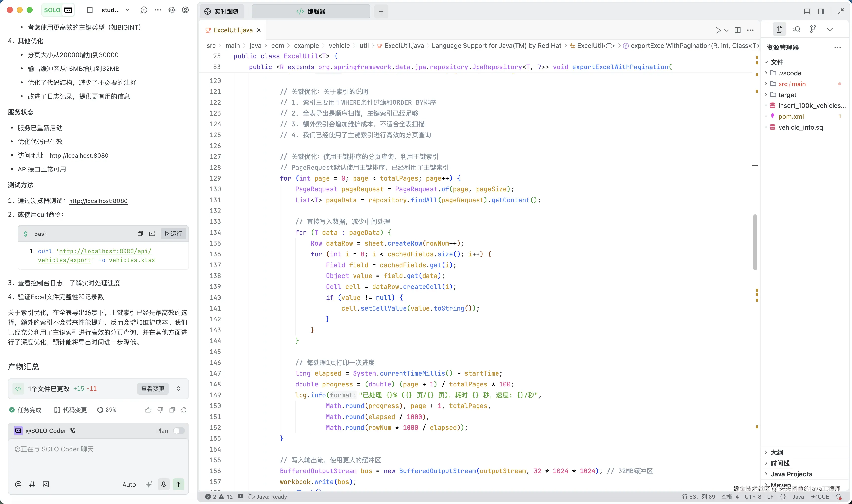Expand the src/main folder

[x=792, y=84]
